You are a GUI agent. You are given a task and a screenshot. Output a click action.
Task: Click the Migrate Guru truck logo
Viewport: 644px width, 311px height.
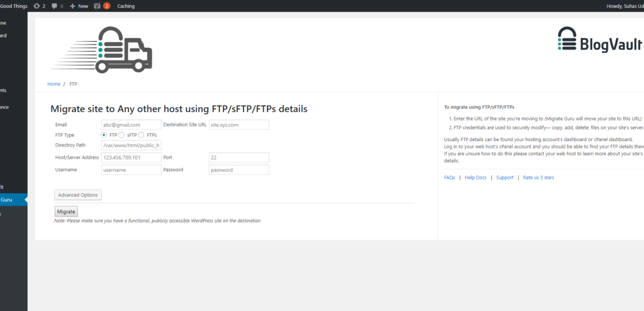coord(102,50)
